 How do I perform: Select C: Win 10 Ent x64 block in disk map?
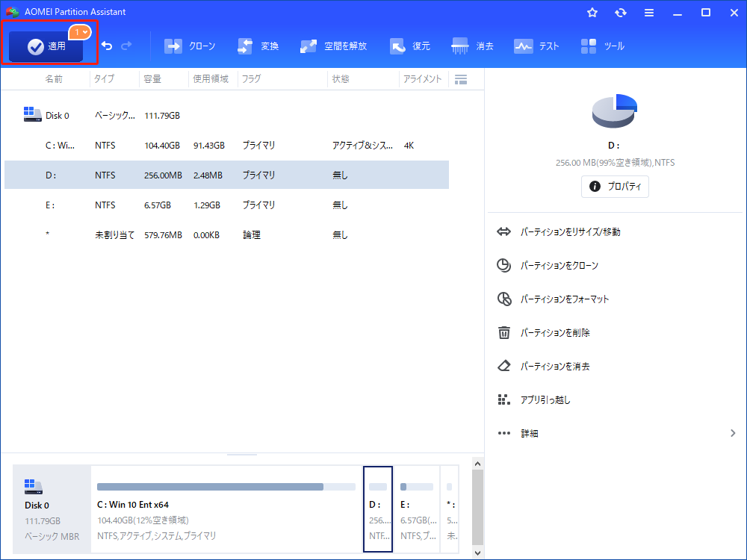click(x=227, y=509)
